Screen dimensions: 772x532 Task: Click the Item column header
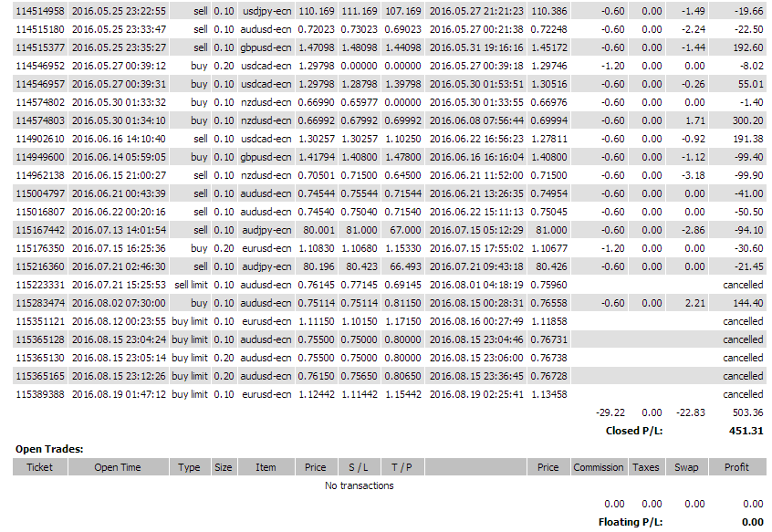pos(266,467)
